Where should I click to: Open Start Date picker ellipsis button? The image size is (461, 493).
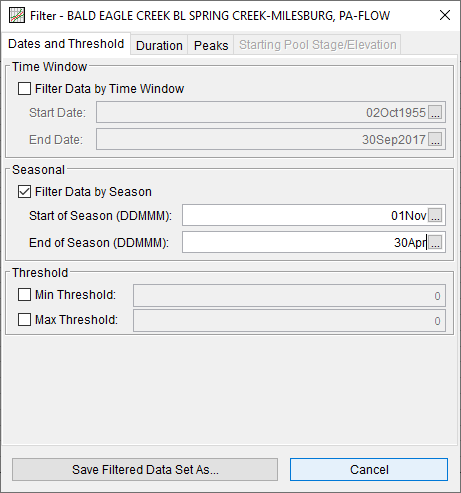(435, 112)
